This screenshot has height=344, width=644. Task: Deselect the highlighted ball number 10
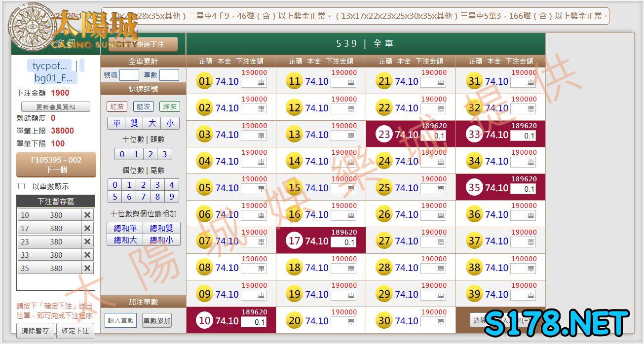point(204,321)
